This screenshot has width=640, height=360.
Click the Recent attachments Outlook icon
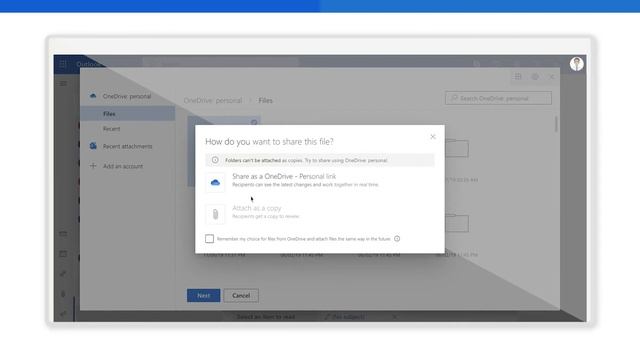point(93,146)
